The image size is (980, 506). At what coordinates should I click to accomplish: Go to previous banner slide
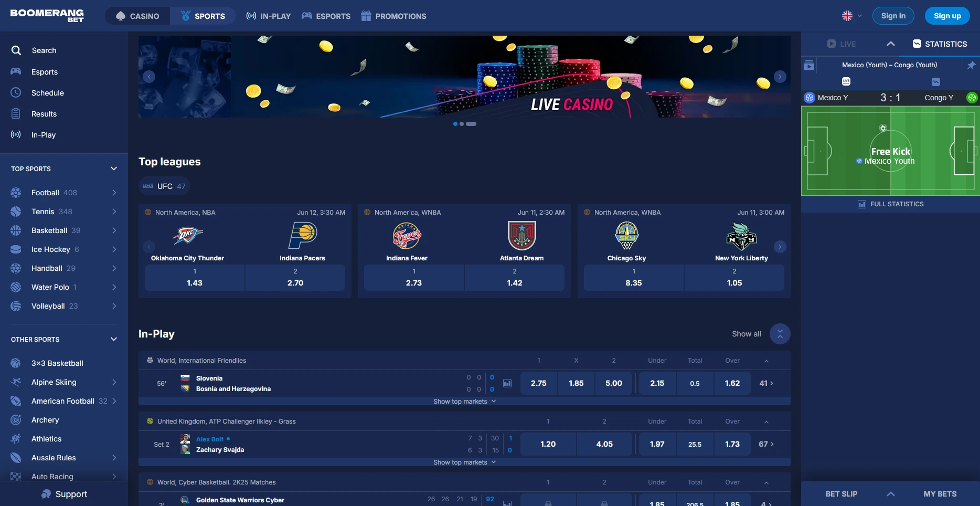tap(149, 77)
